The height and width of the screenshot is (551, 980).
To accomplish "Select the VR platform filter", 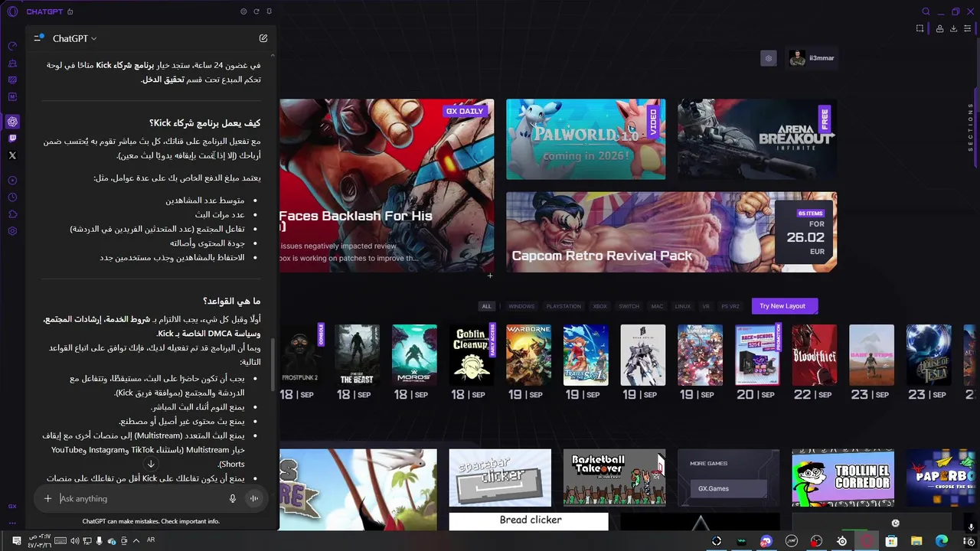I will 706,306.
